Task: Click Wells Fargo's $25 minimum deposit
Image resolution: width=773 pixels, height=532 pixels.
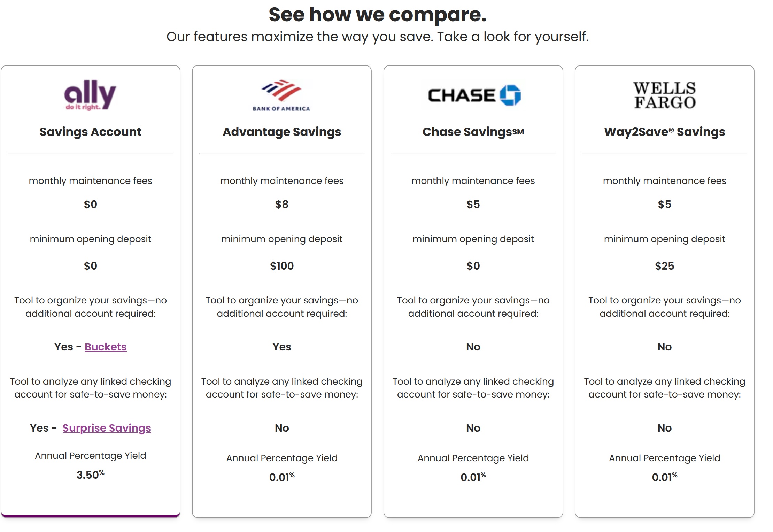Action: 665,266
